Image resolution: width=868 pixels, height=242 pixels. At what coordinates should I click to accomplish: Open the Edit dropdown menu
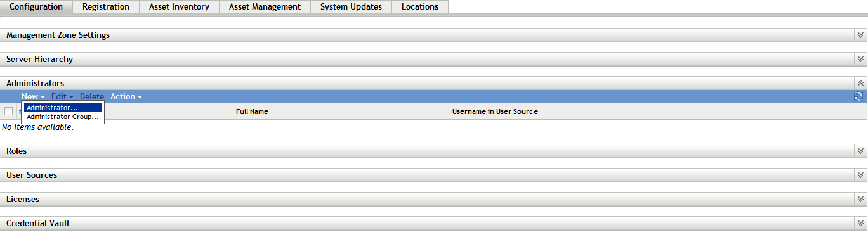click(63, 96)
